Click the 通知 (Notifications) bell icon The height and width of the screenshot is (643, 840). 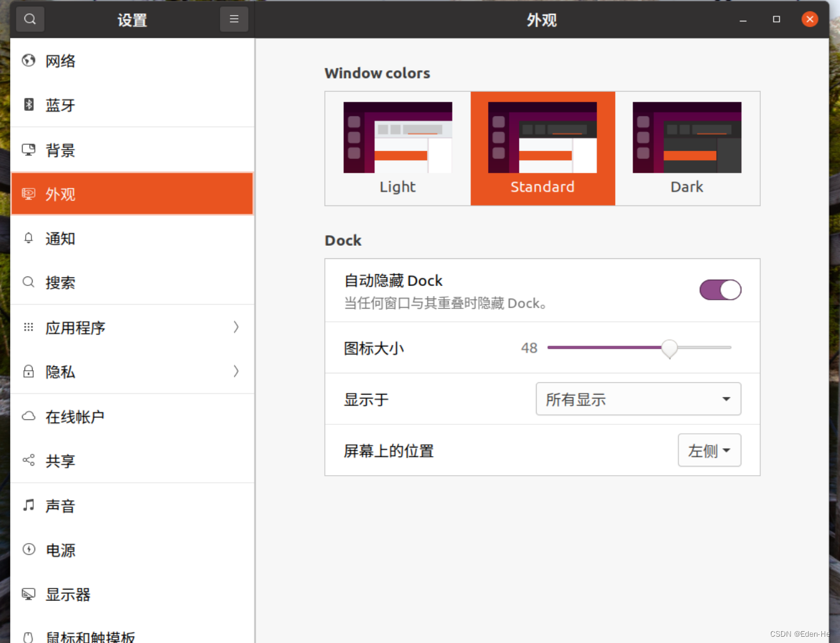28,238
